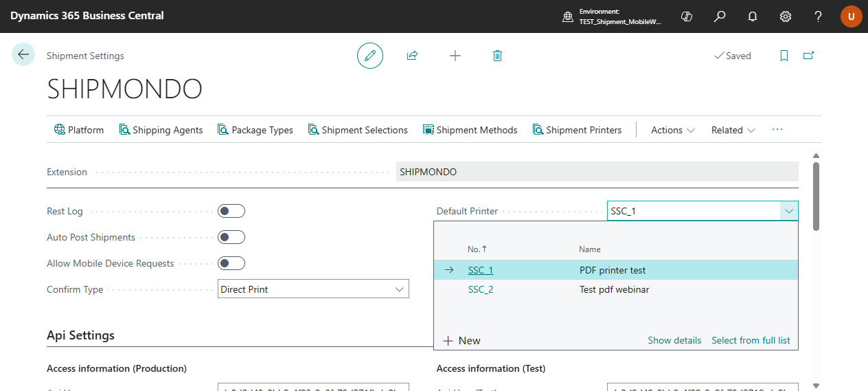This screenshot has height=391, width=868.
Task: Sort the lookup by the No. column
Action: click(x=477, y=249)
